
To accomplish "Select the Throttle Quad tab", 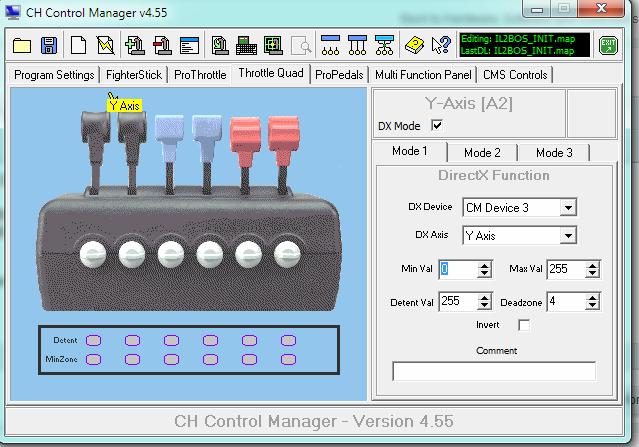I will tap(271, 73).
